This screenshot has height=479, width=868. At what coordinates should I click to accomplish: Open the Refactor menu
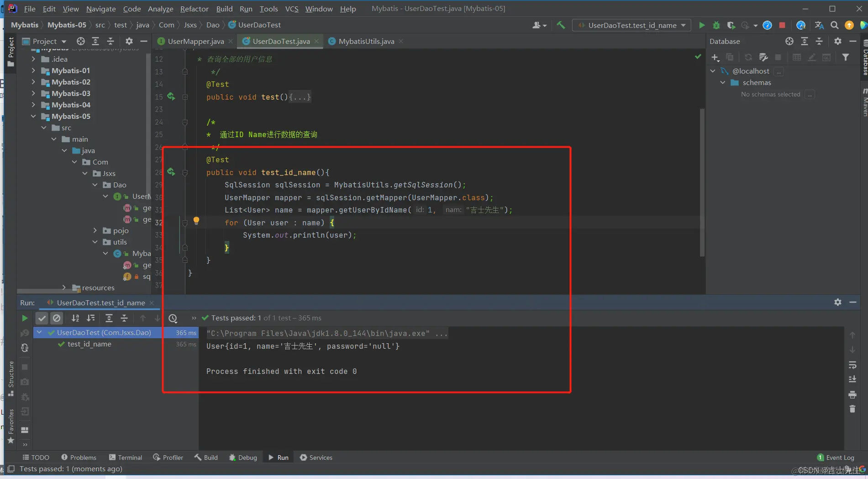click(194, 9)
